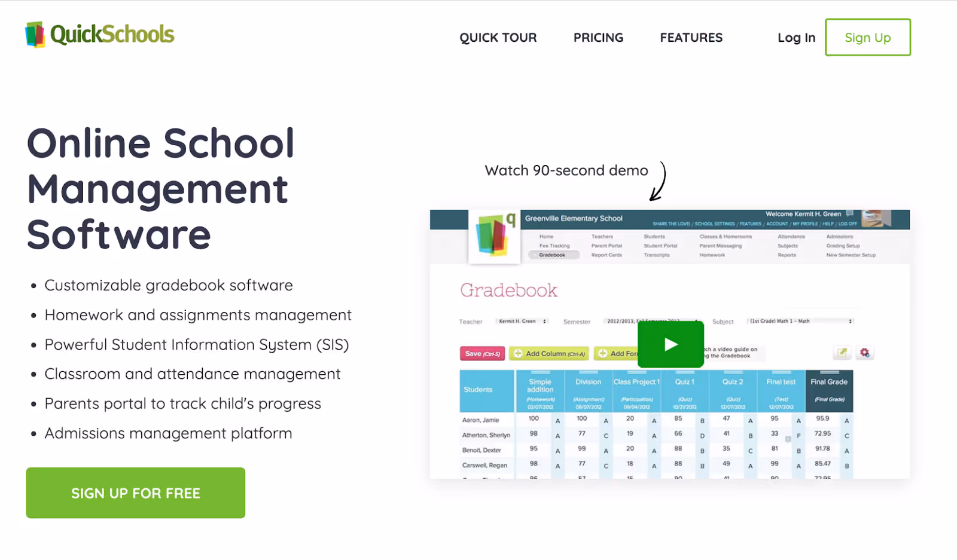
Task: Open Student Portal in the demo navigation
Action: pos(660,246)
